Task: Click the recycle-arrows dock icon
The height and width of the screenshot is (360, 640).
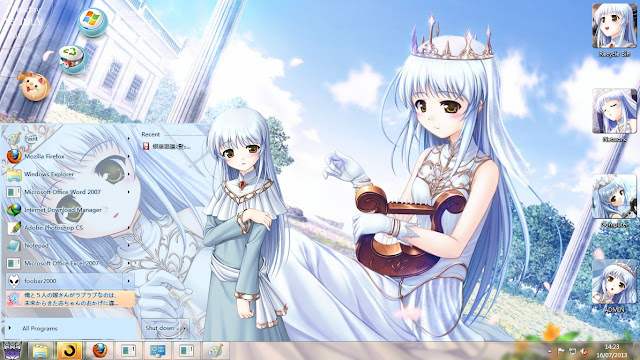Action: tap(73, 59)
